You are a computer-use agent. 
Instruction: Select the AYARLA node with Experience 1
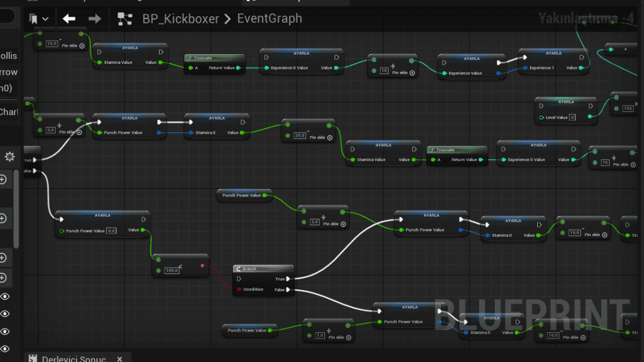pos(554,61)
